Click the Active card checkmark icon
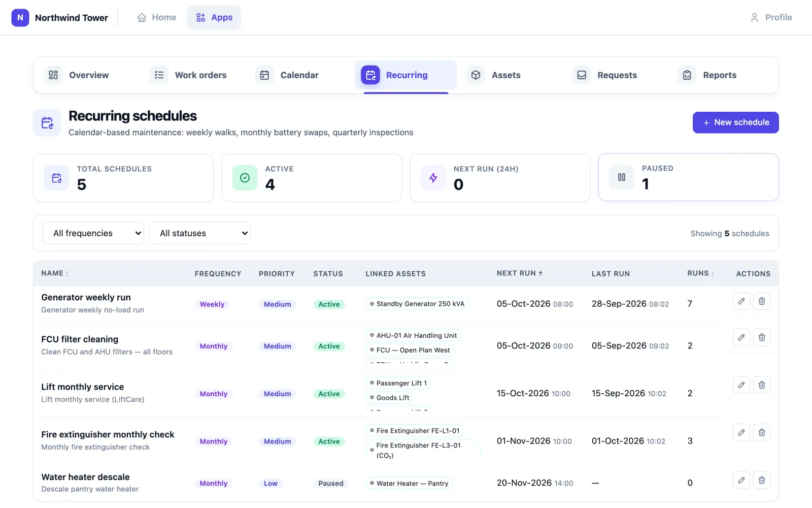The width and height of the screenshot is (812, 508). tap(245, 178)
